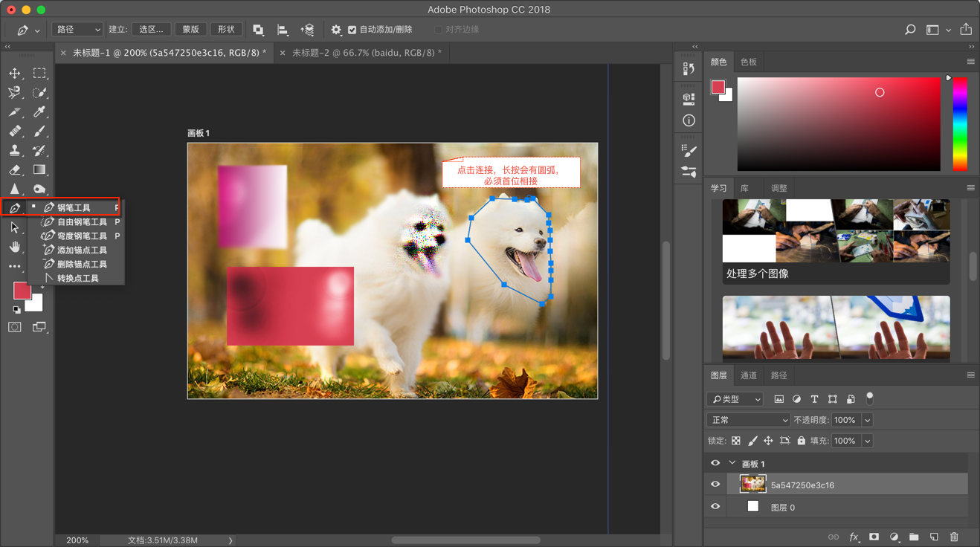The image size is (980, 547).
Task: Switch to the 通道 tab
Action: (748, 375)
